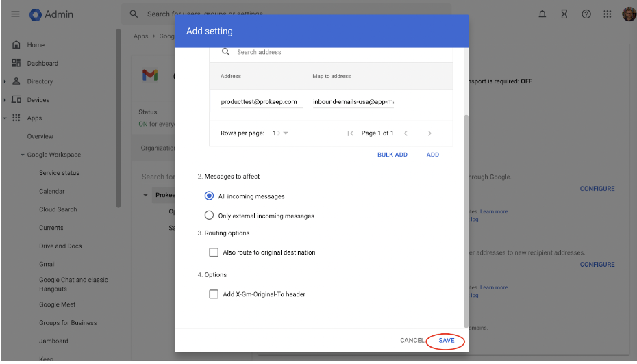Viewport: 637px width, 364px height.
Task: Edit the producttest@prokeep.com address field
Action: click(262, 102)
